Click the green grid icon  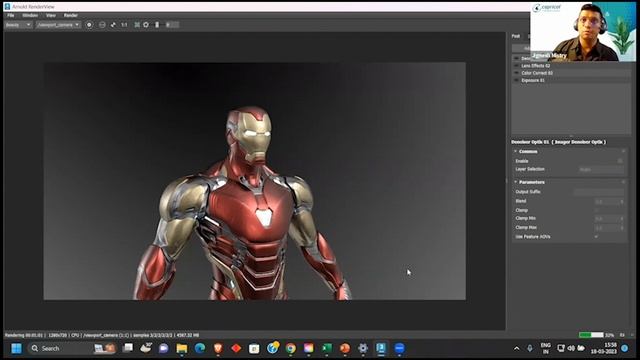click(x=137, y=25)
